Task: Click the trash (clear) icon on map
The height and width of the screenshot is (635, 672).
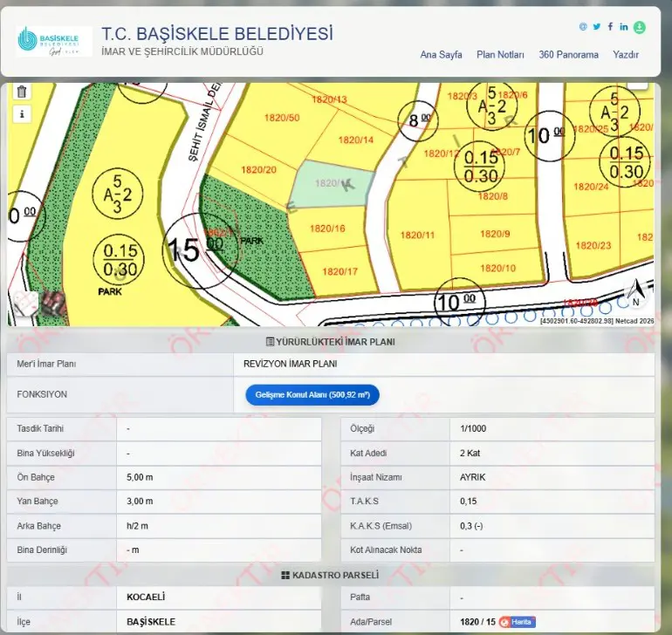Action: pyautogui.click(x=22, y=92)
